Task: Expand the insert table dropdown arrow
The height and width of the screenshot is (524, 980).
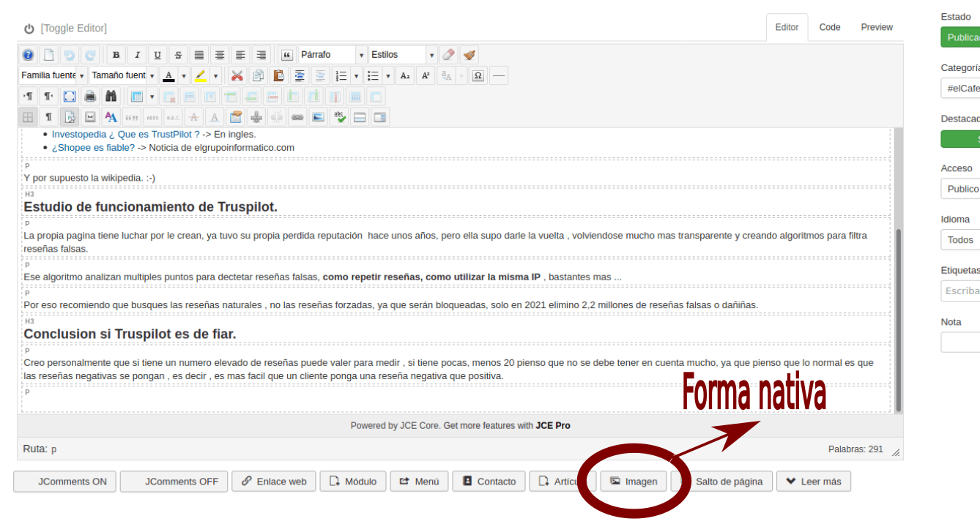Action: pos(152,96)
